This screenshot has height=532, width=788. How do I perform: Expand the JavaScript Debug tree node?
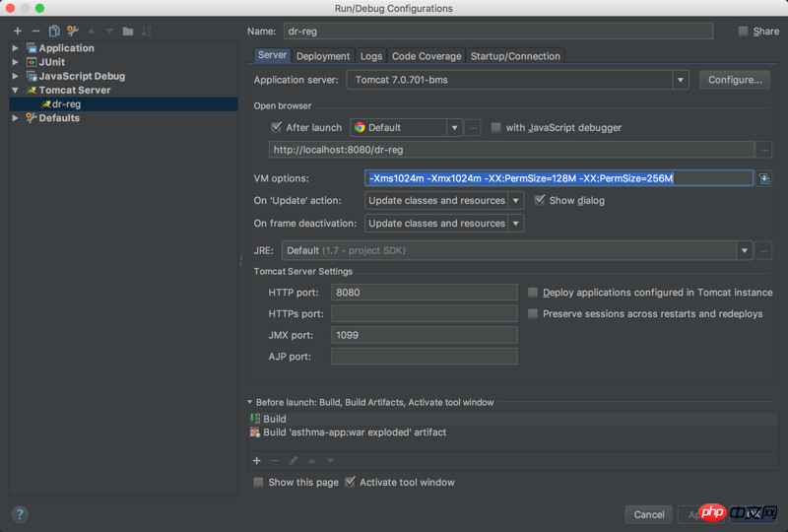[x=16, y=76]
